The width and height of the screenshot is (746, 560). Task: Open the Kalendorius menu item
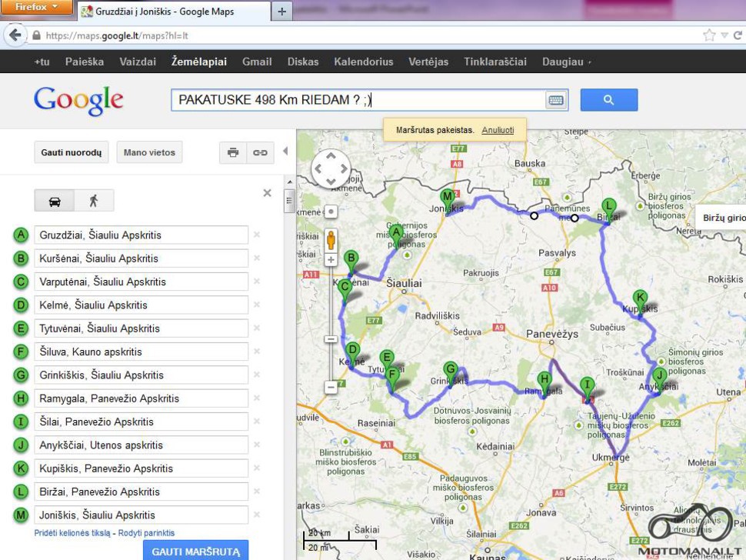tap(364, 62)
